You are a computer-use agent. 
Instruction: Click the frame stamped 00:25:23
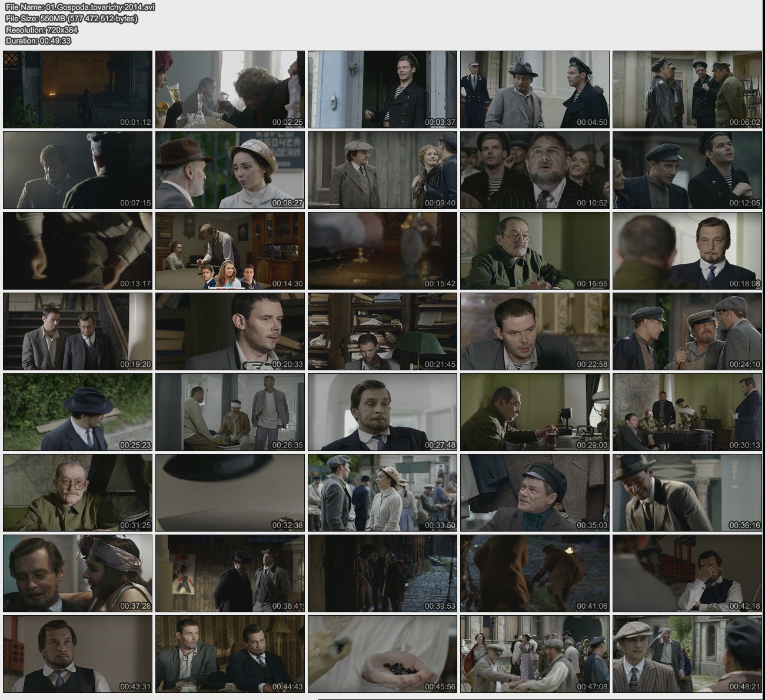coord(78,412)
